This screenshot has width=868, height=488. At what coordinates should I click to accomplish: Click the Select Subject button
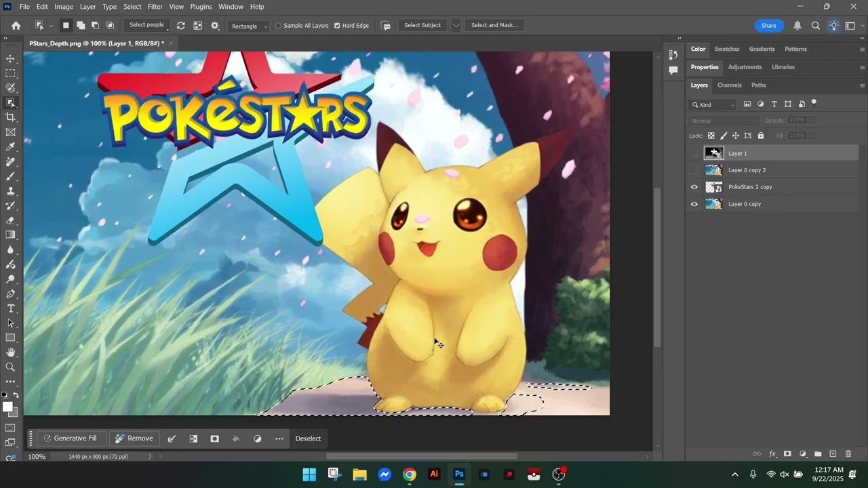tap(422, 26)
